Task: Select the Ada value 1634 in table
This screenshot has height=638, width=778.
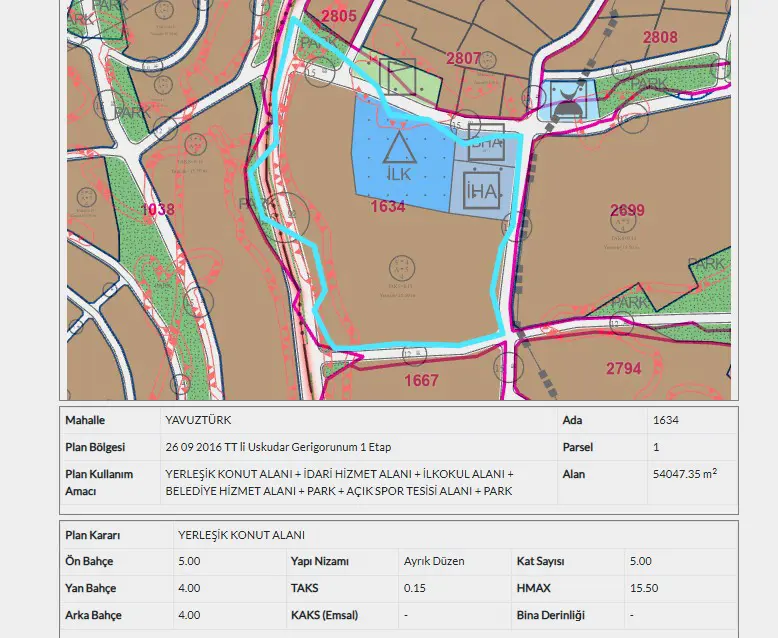Action: pyautogui.click(x=666, y=420)
